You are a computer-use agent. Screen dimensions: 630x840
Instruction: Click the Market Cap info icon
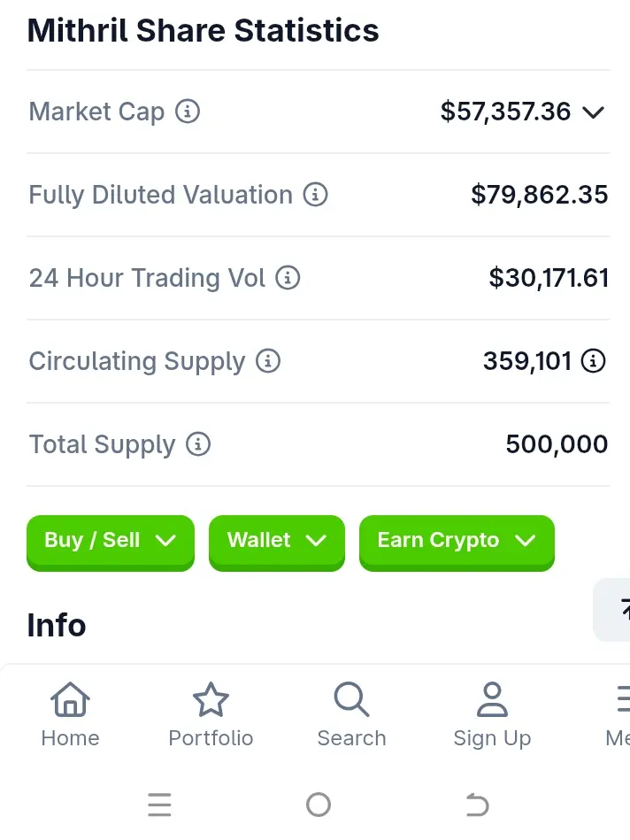click(x=188, y=112)
